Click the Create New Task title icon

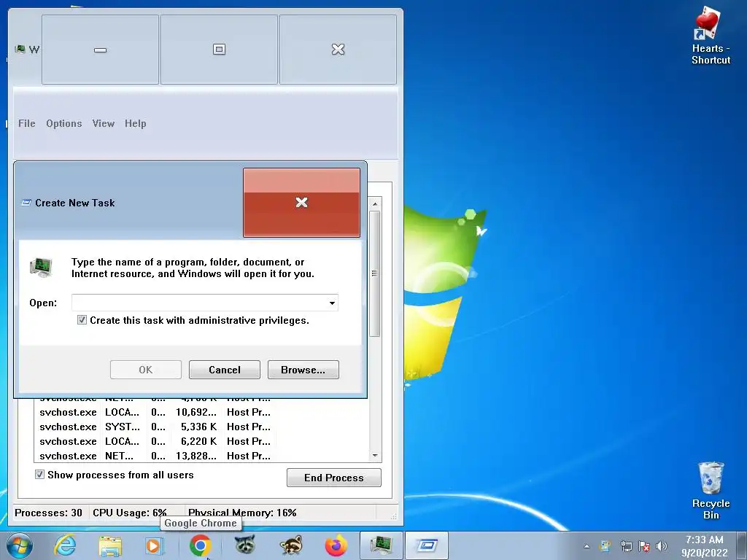[x=26, y=203]
